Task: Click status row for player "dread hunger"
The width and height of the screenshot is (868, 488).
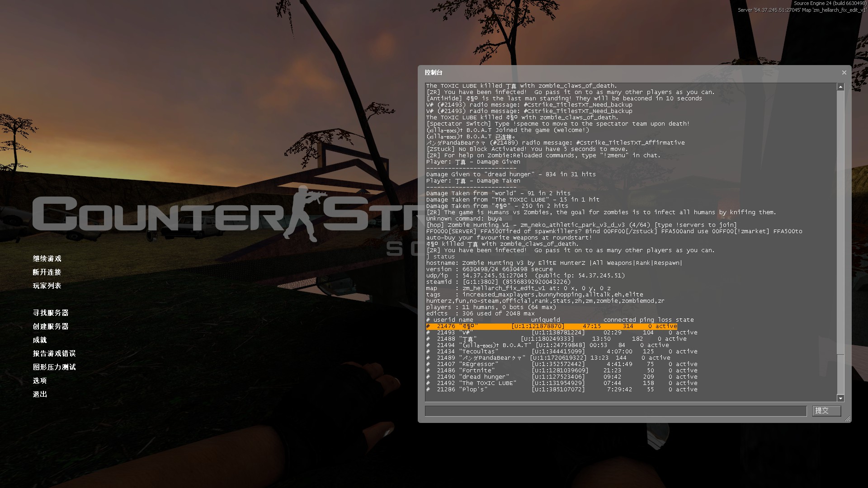Action: tap(561, 377)
